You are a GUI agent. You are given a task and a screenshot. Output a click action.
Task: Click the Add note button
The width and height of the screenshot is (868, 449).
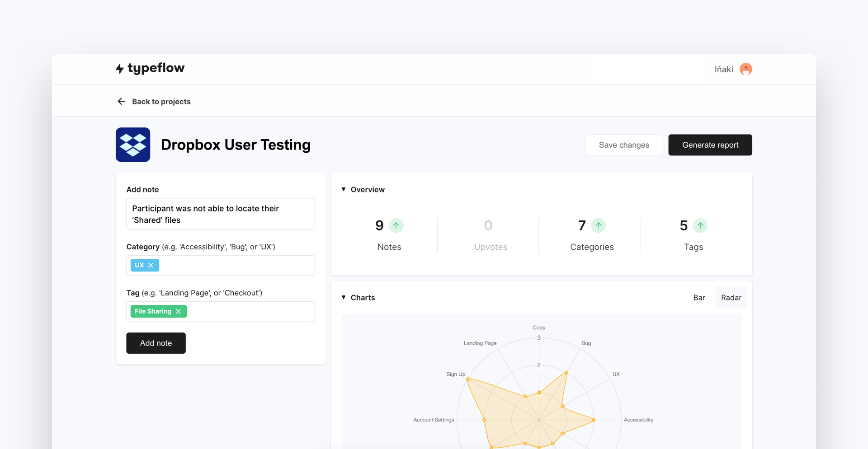click(x=156, y=343)
